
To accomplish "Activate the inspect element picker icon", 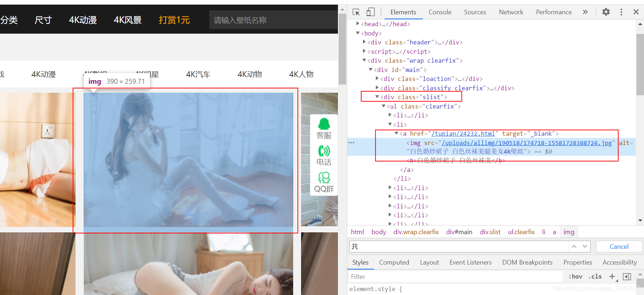I will point(356,12).
